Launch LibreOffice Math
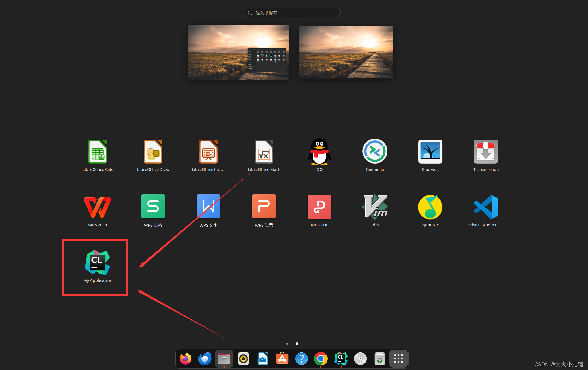This screenshot has width=588, height=370. [x=264, y=156]
